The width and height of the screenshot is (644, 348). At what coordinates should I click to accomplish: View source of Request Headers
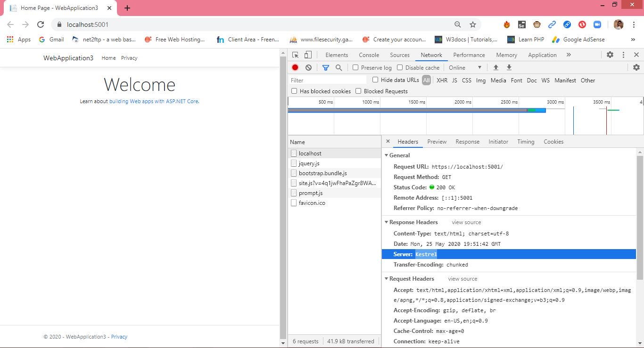[x=462, y=278]
